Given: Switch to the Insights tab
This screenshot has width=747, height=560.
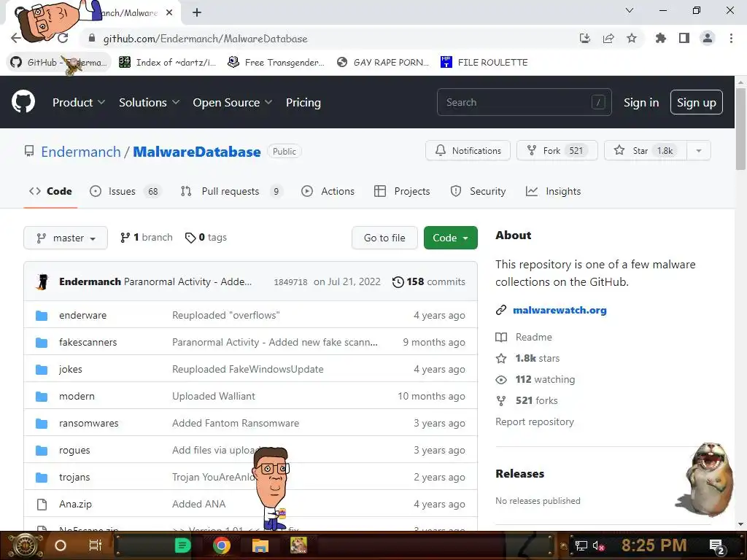Looking at the screenshot, I should 553,192.
